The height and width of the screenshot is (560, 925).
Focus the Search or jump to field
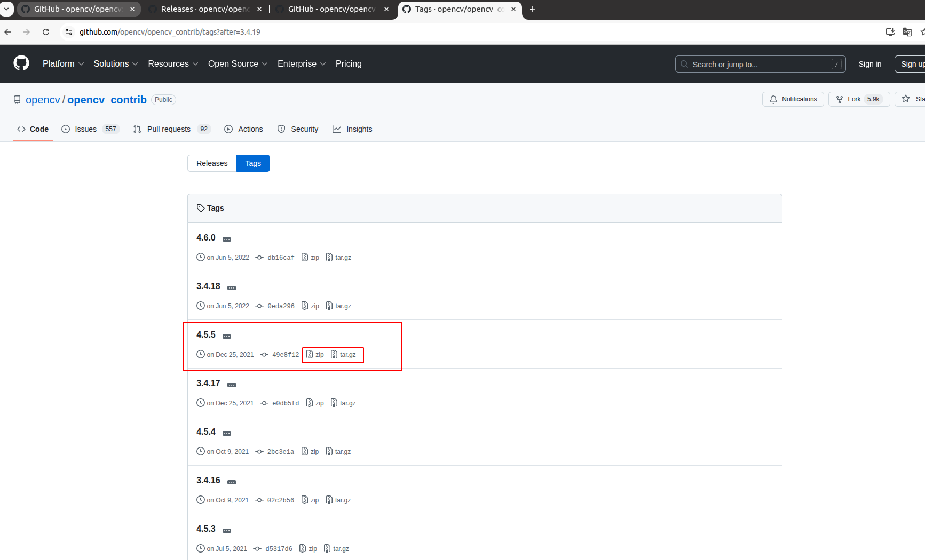click(x=760, y=64)
